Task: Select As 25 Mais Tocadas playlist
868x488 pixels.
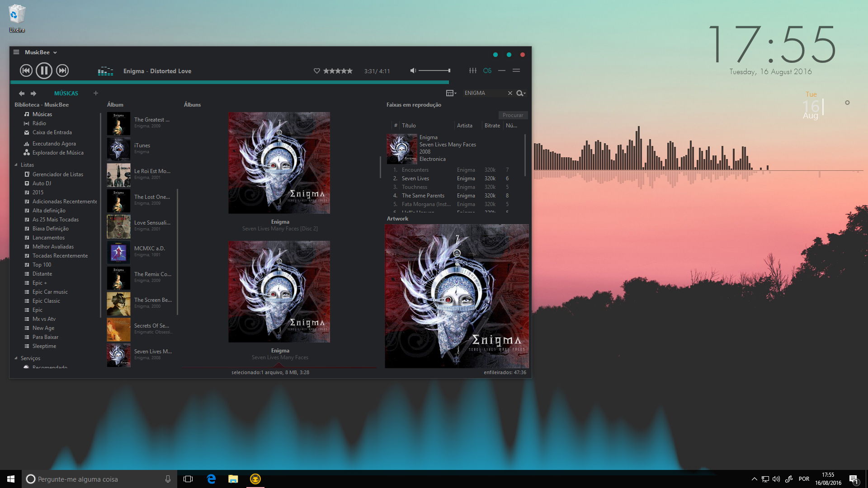Action: [55, 220]
